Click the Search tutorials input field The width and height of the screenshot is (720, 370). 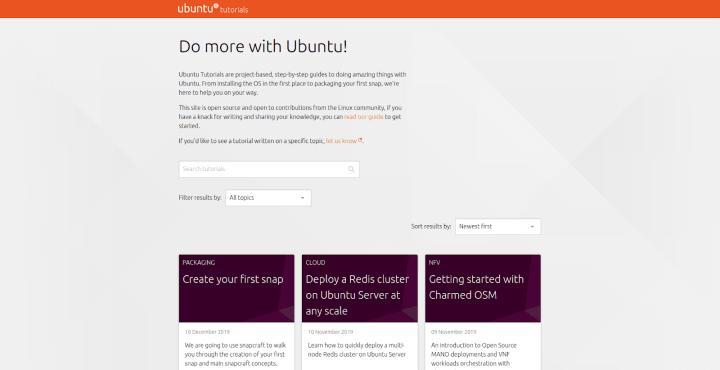269,169
